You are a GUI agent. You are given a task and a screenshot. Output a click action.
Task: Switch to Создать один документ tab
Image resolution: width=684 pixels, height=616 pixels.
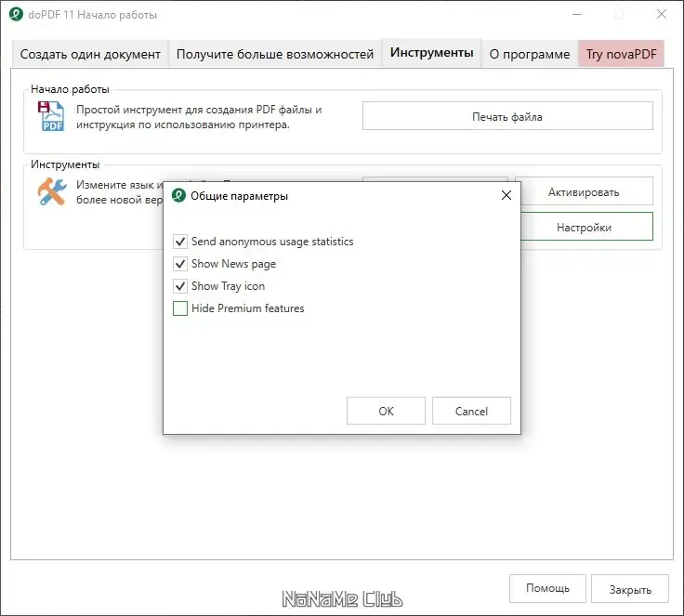click(90, 54)
